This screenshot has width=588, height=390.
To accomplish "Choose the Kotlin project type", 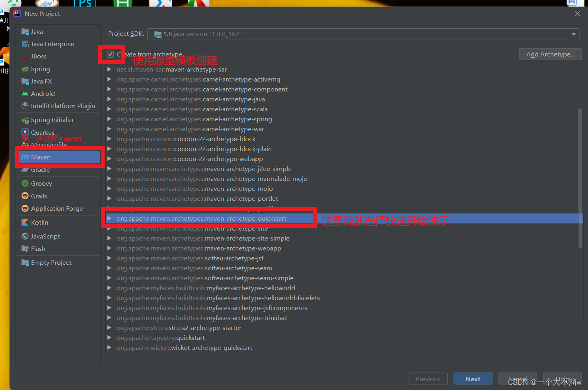I will [x=58, y=223].
